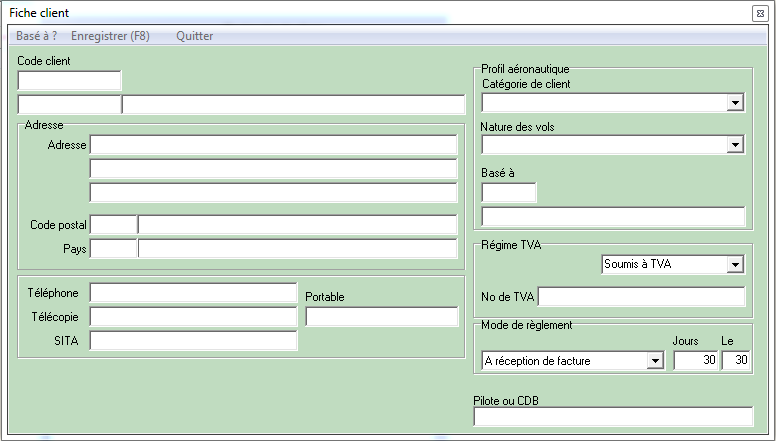Image resolution: width=776 pixels, height=441 pixels.
Task: Select the Portable phone field
Action: [381, 317]
